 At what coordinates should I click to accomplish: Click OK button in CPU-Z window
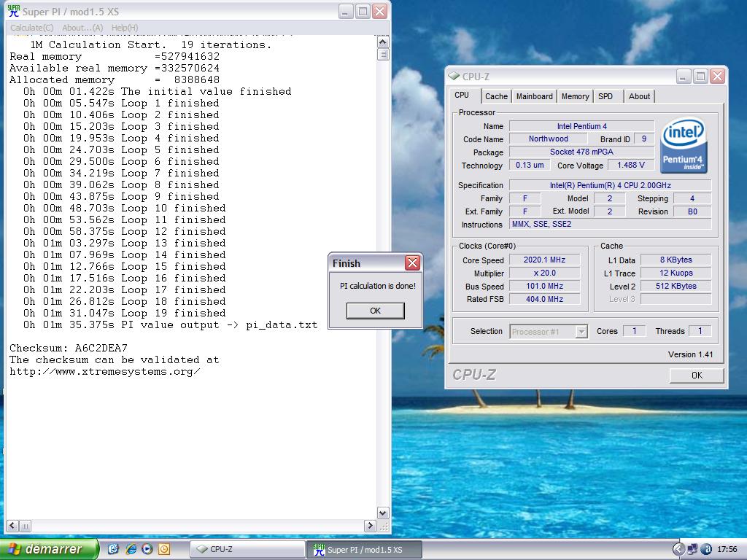coord(696,375)
